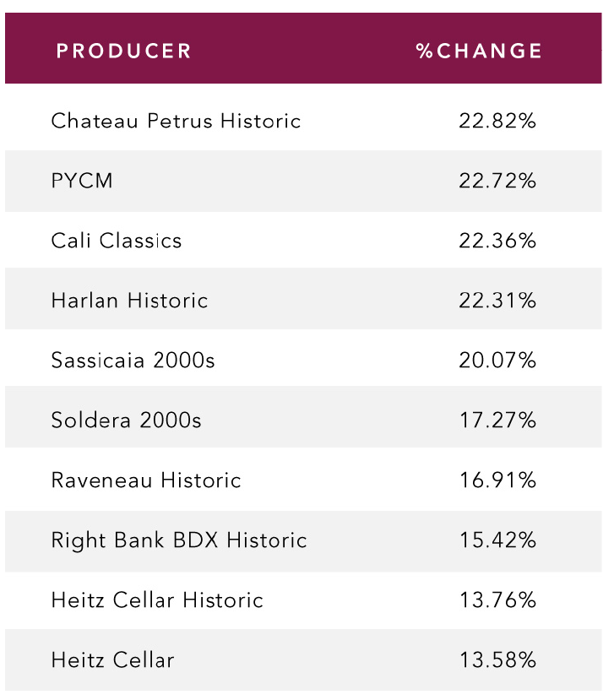Image resolution: width=614 pixels, height=700 pixels.
Task: Click the %CHANGE column header
Action: [x=479, y=51]
